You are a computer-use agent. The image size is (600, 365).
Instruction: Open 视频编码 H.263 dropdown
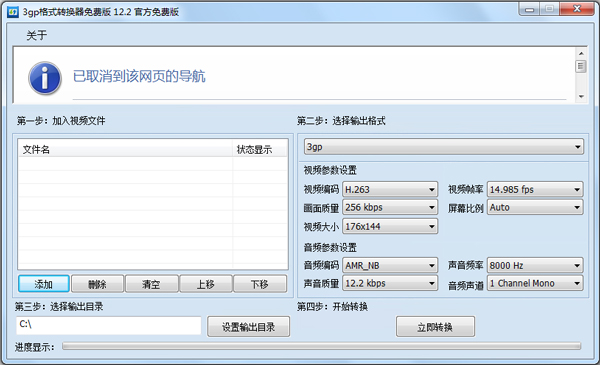pyautogui.click(x=390, y=189)
